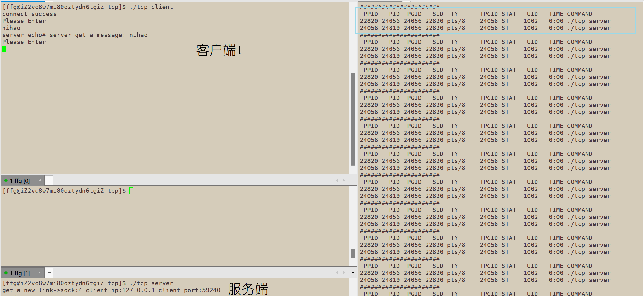Image resolution: width=644 pixels, height=296 pixels.
Task: Click right tab-scroll arrow in 'ffg [1]' bar
Action: click(x=344, y=273)
